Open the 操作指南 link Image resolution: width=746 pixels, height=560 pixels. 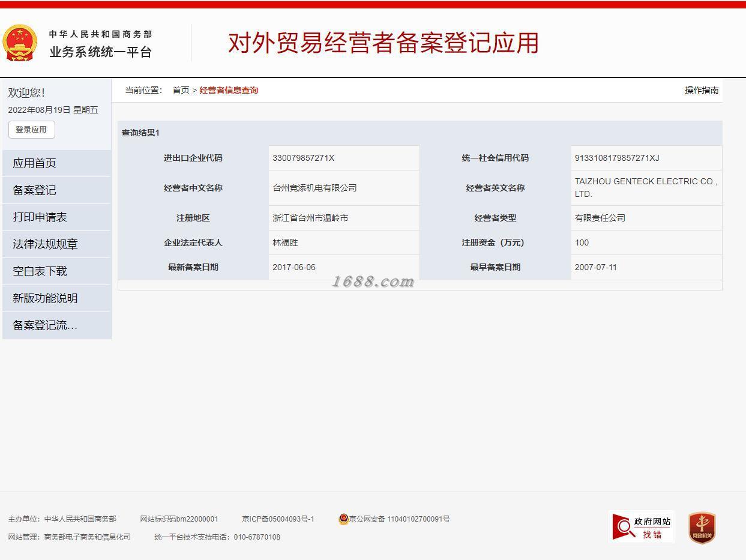point(702,90)
